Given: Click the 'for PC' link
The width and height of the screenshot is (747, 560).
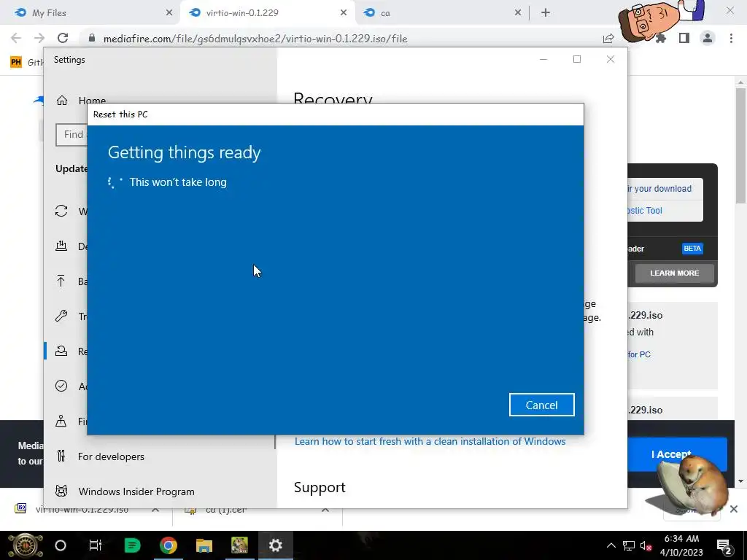Looking at the screenshot, I should pos(639,354).
